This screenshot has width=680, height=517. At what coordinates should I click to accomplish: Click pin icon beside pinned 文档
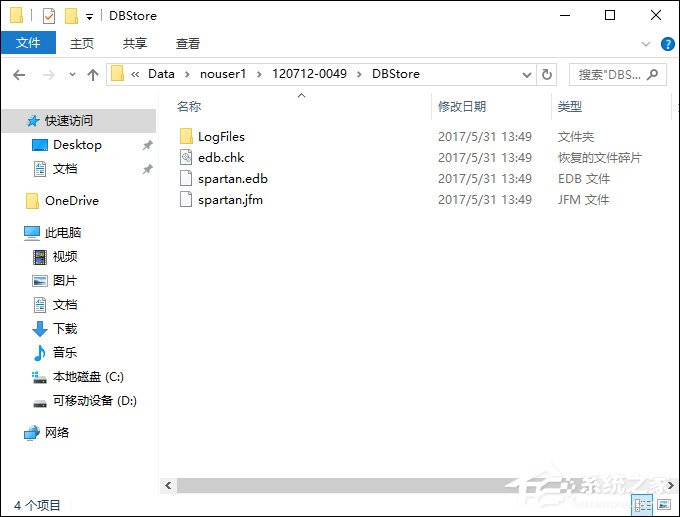click(147, 169)
